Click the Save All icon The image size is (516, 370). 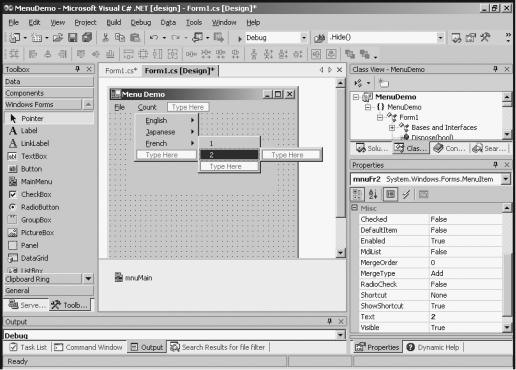87,38
